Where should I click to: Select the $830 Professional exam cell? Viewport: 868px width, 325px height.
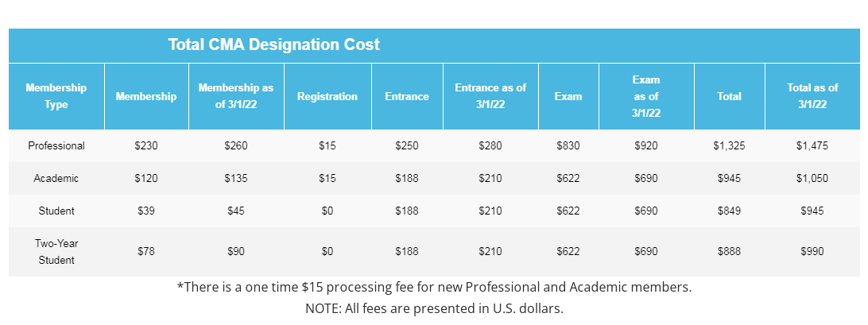click(568, 146)
